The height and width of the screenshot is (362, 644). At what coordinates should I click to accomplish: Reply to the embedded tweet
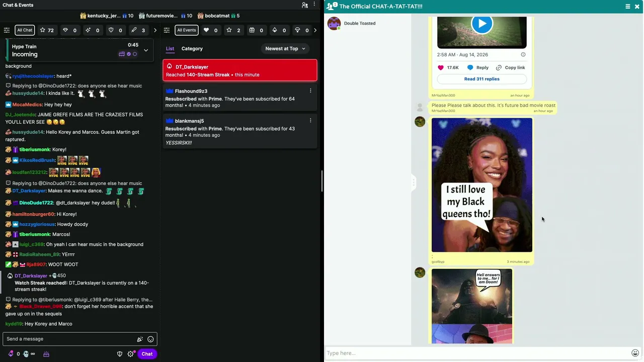[477, 67]
